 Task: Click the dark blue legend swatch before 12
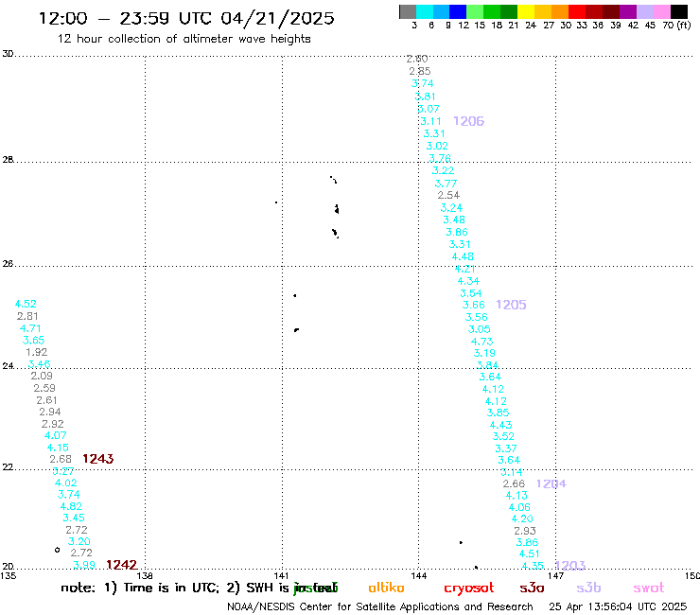459,11
